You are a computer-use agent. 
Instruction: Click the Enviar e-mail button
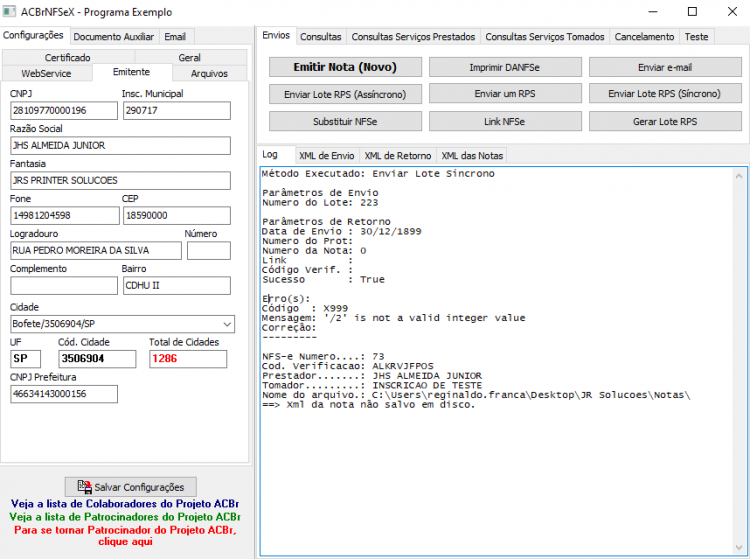[x=665, y=67]
